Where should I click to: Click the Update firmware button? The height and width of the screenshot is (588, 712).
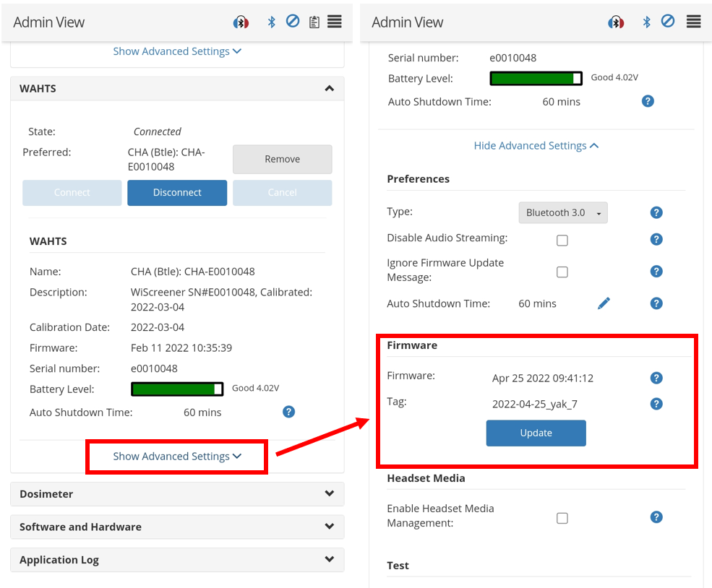[536, 433]
